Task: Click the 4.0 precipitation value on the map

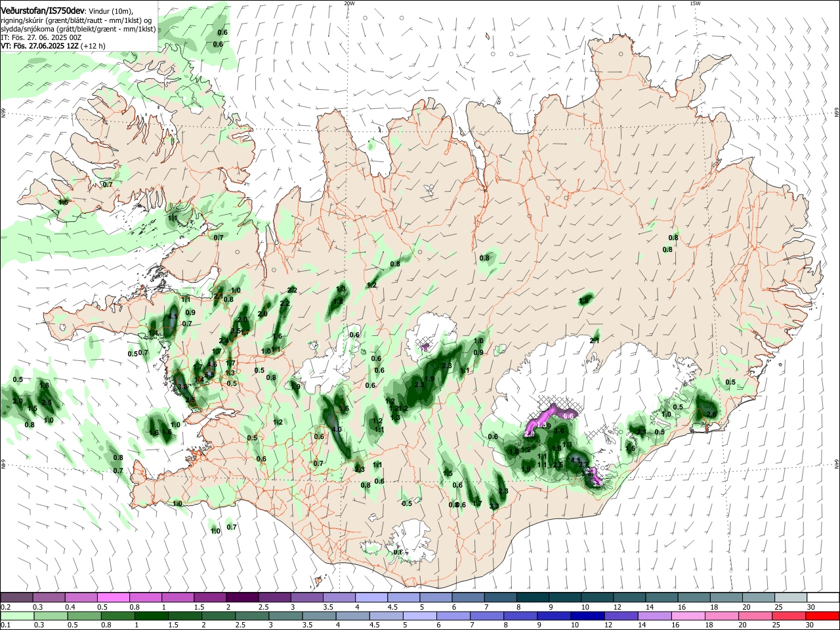Action: pos(337,429)
